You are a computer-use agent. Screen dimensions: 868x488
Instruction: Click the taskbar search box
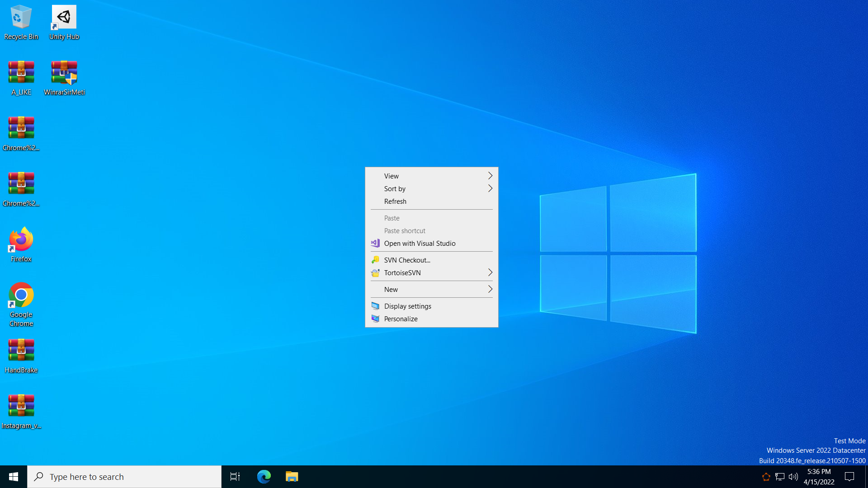[x=124, y=477]
